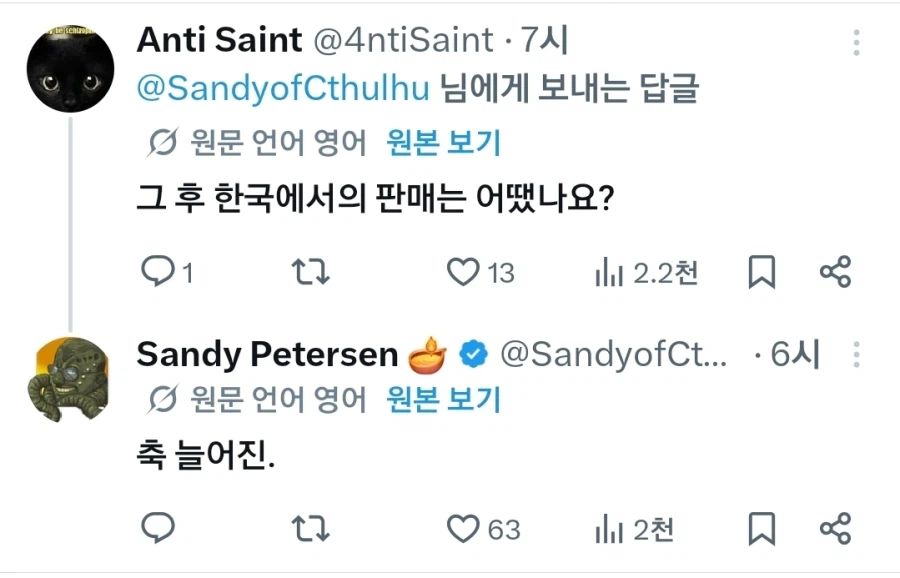
Task: Bookmark Anti Saint's tweet
Action: click(762, 272)
